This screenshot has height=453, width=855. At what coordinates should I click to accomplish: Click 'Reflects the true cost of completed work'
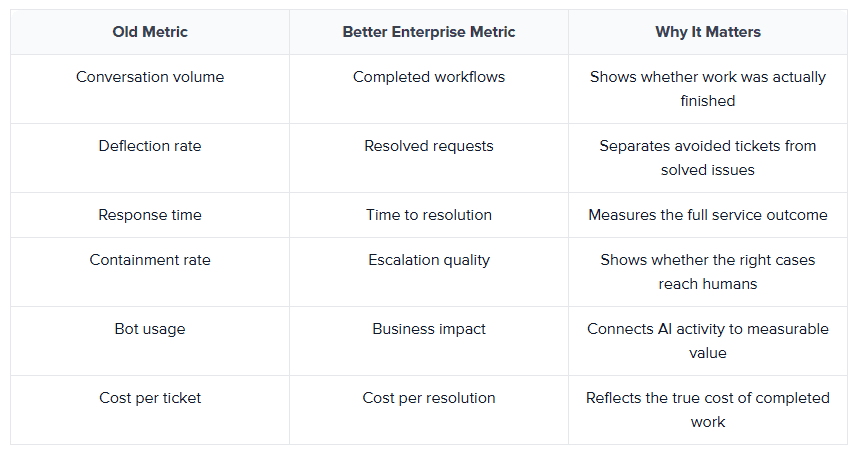[x=708, y=410]
